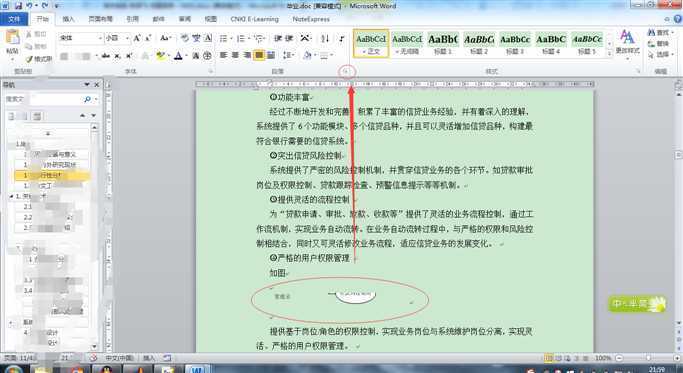683x373 pixels.
Task: Close the Navigation pane
Action: tap(97, 85)
